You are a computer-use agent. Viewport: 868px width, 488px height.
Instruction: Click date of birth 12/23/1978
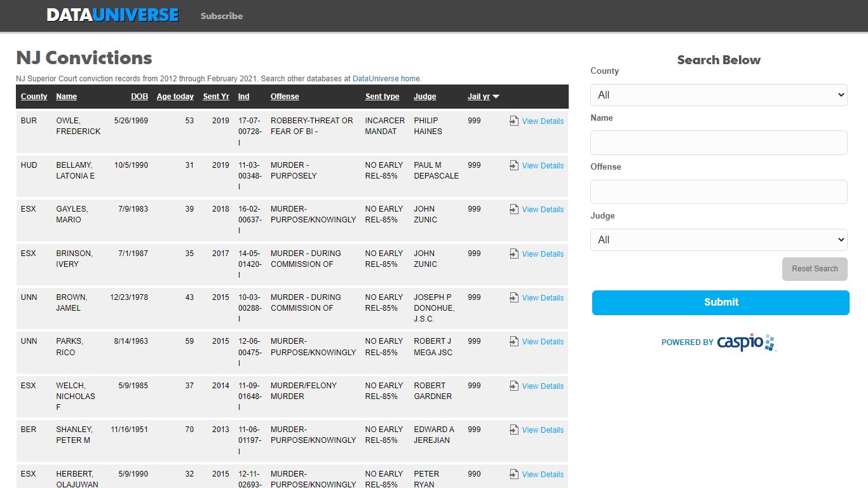[x=129, y=297]
